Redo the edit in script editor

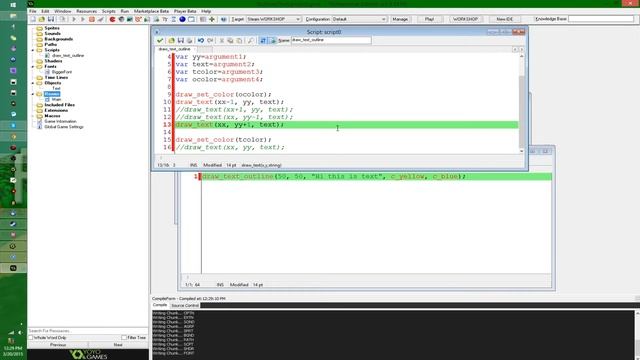click(x=210, y=40)
